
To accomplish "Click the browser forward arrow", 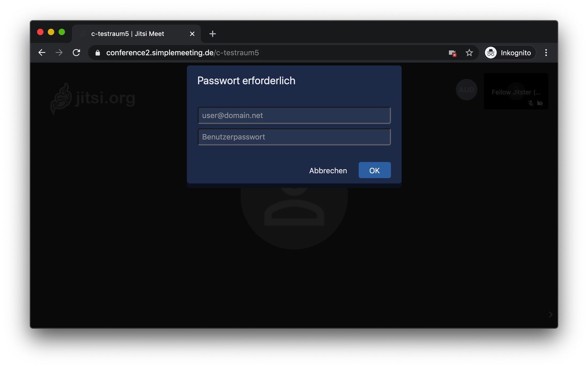I will pyautogui.click(x=59, y=52).
